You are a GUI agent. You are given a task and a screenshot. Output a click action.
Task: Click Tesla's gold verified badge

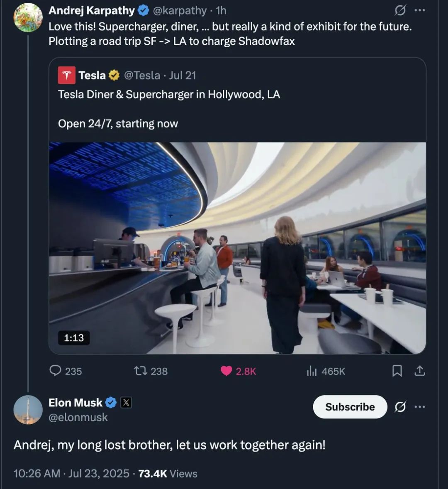[x=114, y=75]
